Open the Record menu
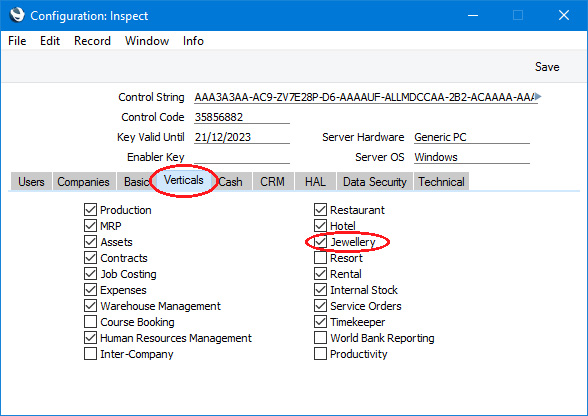Image resolution: width=588 pixels, height=416 pixels. tap(92, 41)
